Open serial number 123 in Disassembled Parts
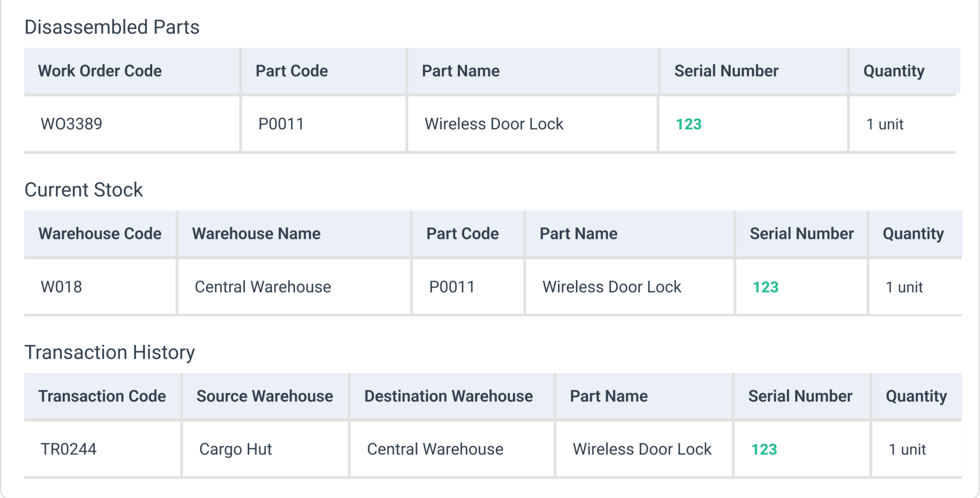 tap(688, 123)
